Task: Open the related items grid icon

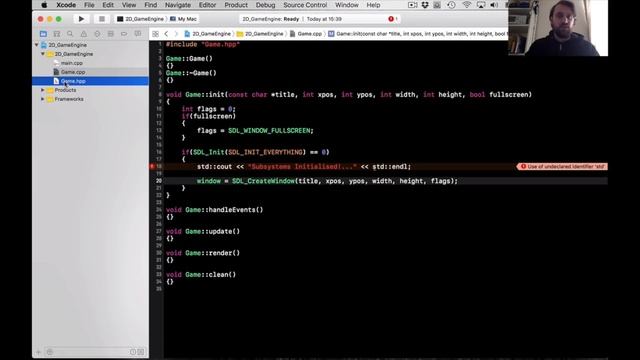Action: (156, 34)
